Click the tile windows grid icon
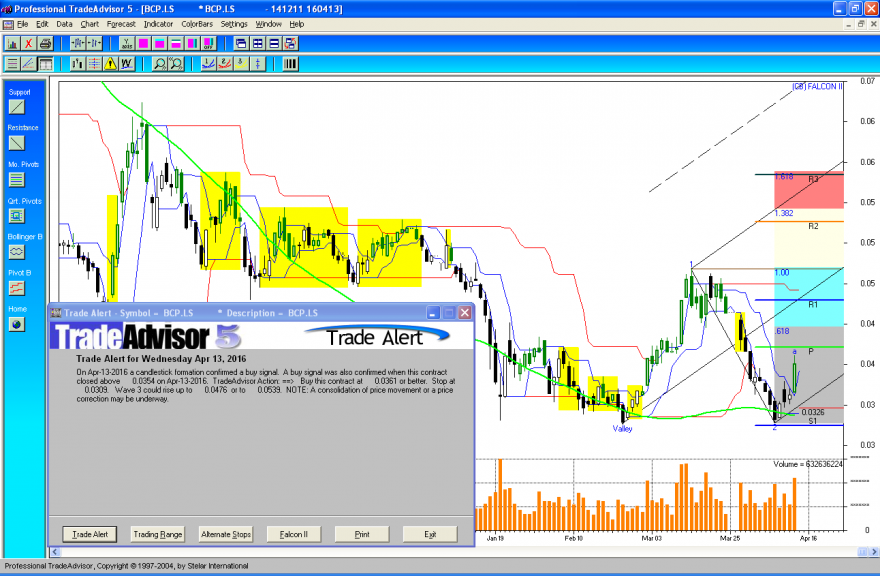 pyautogui.click(x=258, y=43)
